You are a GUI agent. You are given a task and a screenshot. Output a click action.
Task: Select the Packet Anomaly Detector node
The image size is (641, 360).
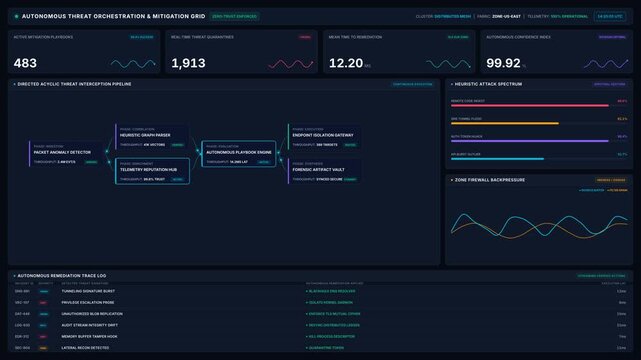tap(66, 154)
